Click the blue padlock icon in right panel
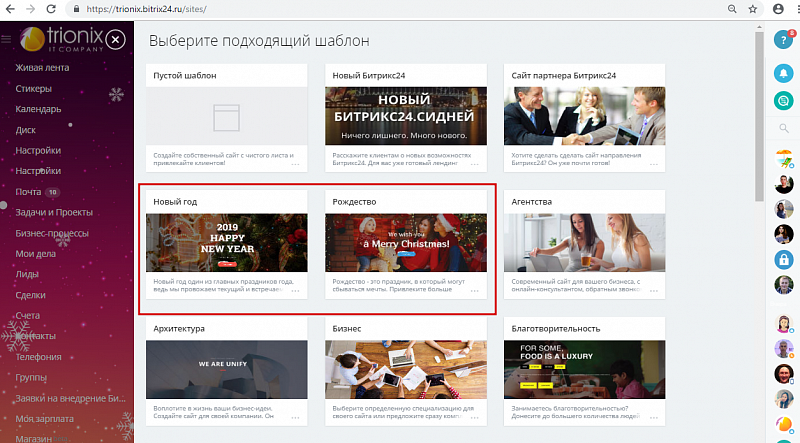800x443 pixels. pyautogui.click(x=784, y=259)
